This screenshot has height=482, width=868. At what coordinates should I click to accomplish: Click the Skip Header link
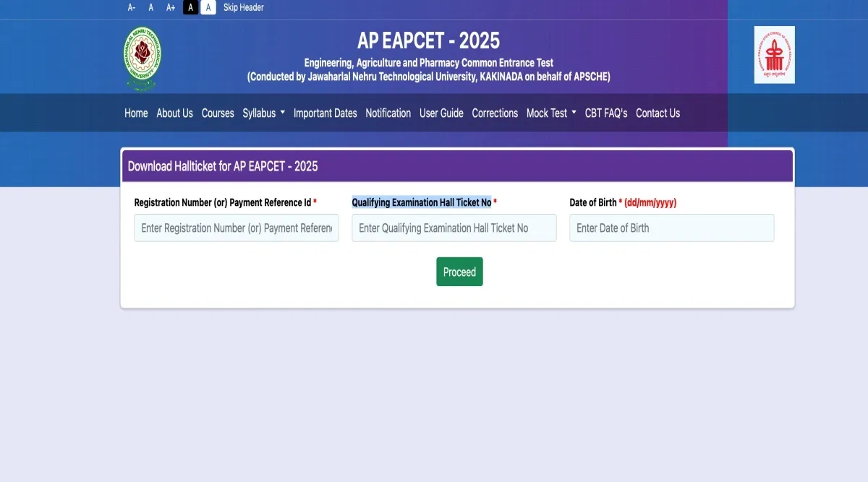point(243,7)
